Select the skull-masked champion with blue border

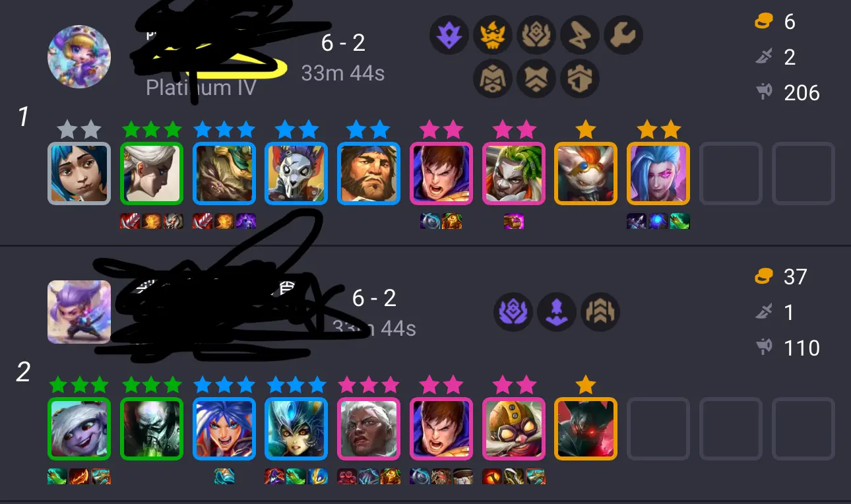click(x=296, y=173)
